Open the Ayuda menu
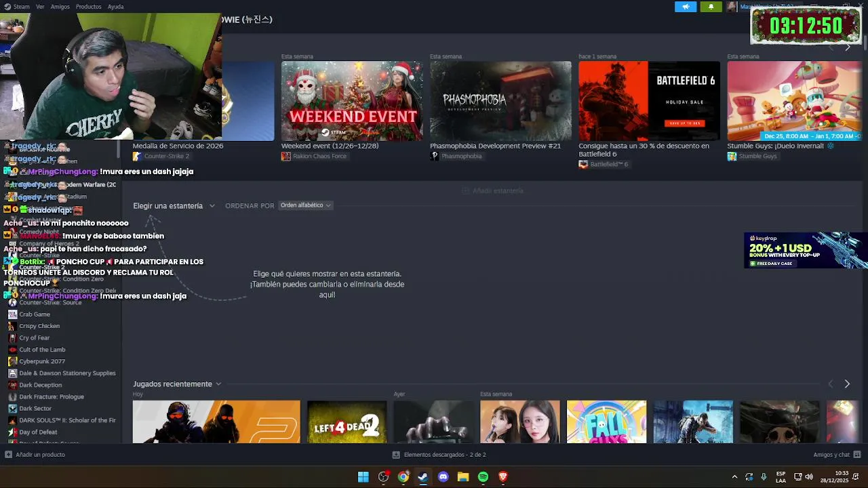This screenshot has height=488, width=868. [x=116, y=7]
